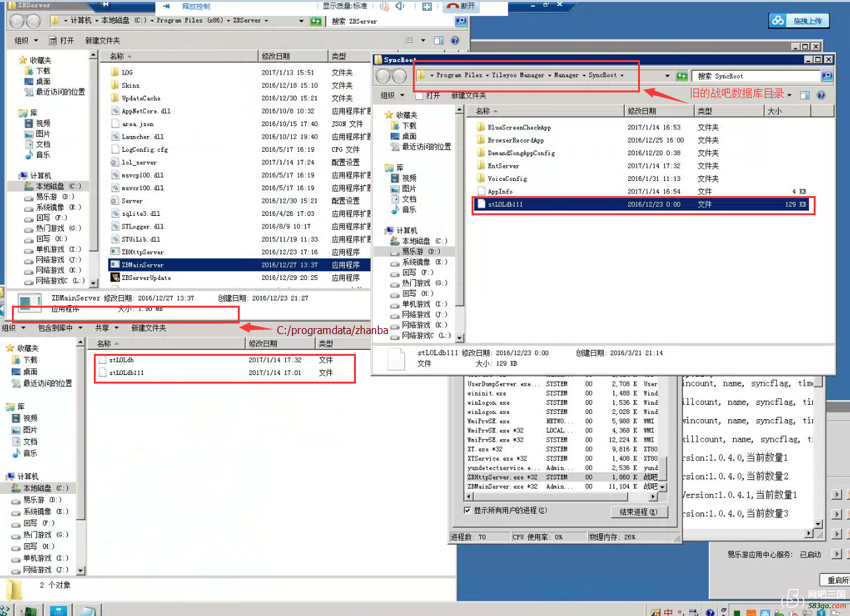Click the search field in SyncRoot window
850x616 pixels.
point(757,76)
